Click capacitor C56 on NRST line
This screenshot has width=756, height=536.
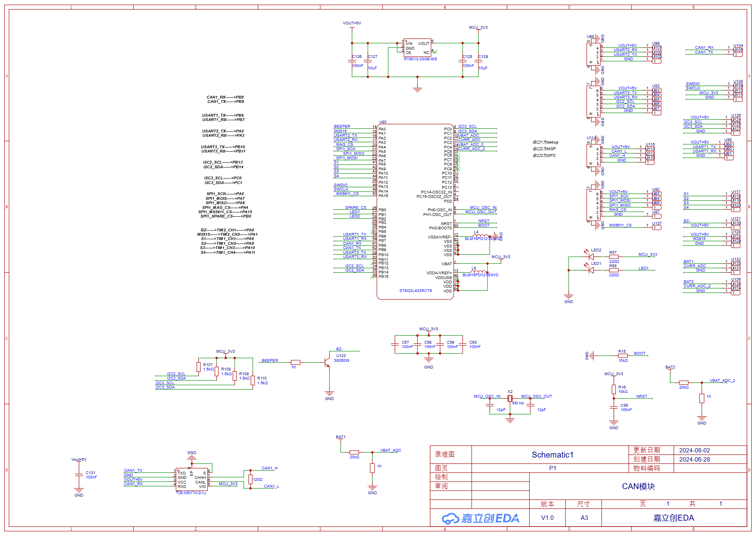[x=613, y=408]
